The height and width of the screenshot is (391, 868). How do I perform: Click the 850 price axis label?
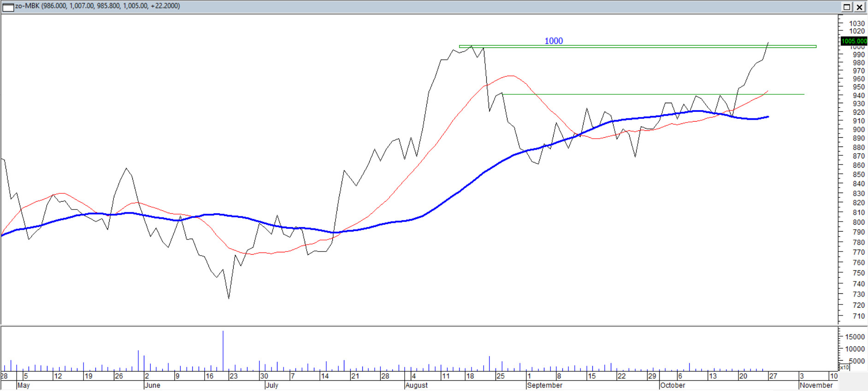click(x=858, y=175)
